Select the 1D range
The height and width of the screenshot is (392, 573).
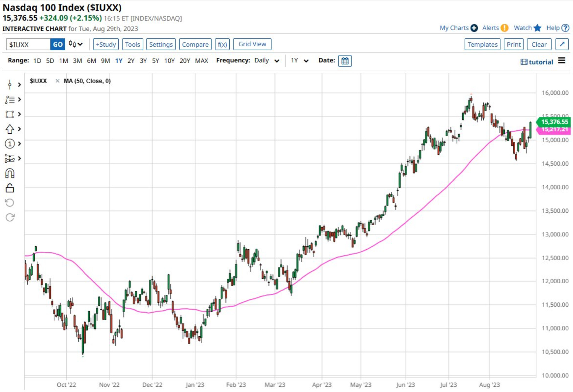click(37, 61)
